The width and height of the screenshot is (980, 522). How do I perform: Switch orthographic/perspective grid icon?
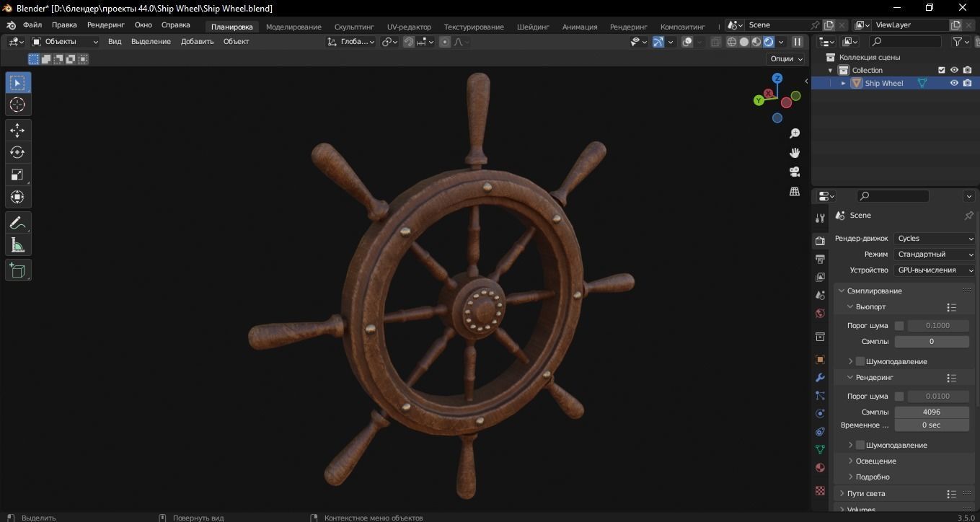point(795,191)
